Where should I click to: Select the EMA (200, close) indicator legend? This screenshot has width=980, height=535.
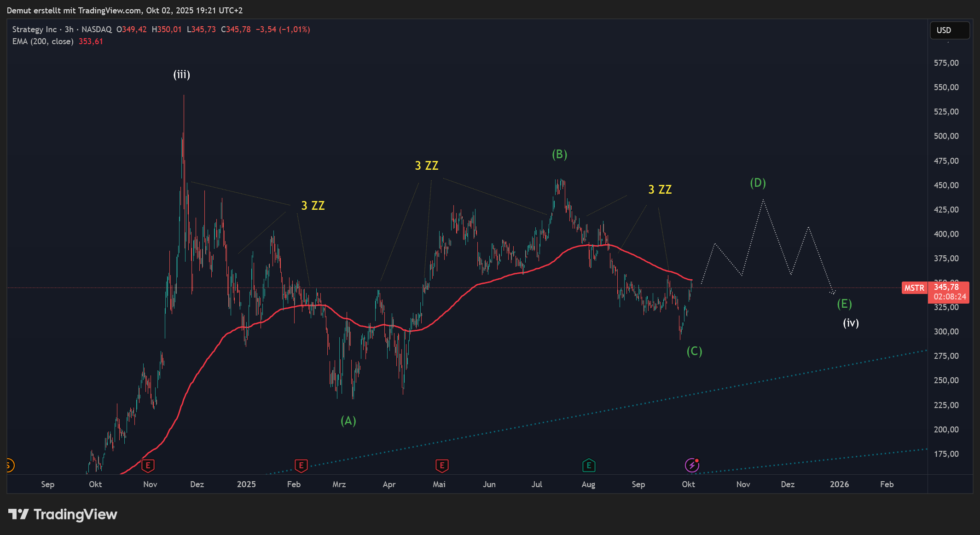pyautogui.click(x=43, y=41)
